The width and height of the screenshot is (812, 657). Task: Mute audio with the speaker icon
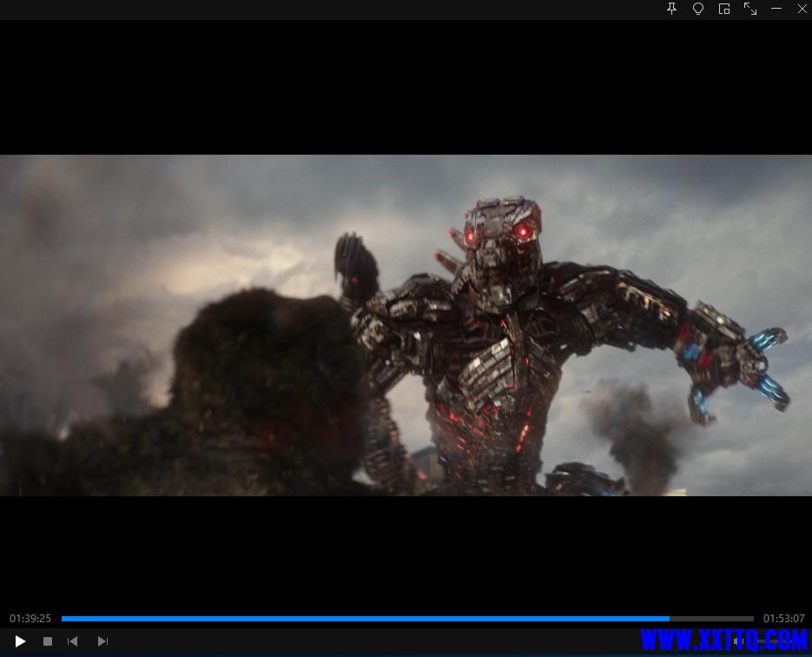[x=738, y=641]
